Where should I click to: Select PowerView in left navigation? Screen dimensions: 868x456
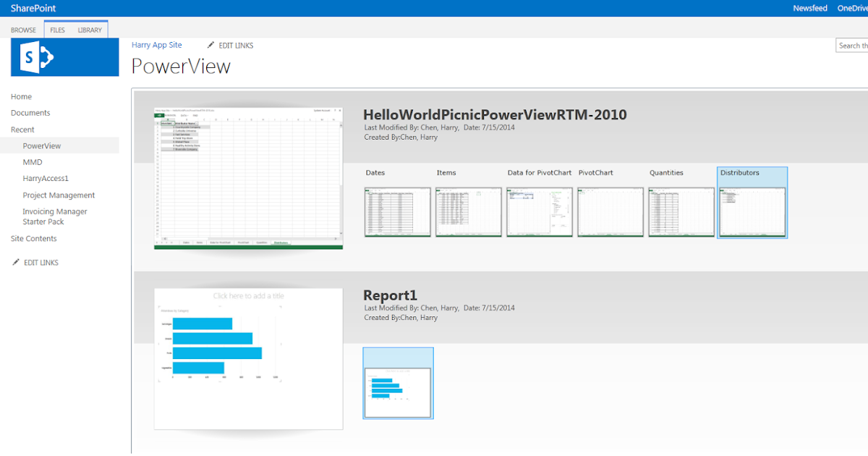point(42,145)
